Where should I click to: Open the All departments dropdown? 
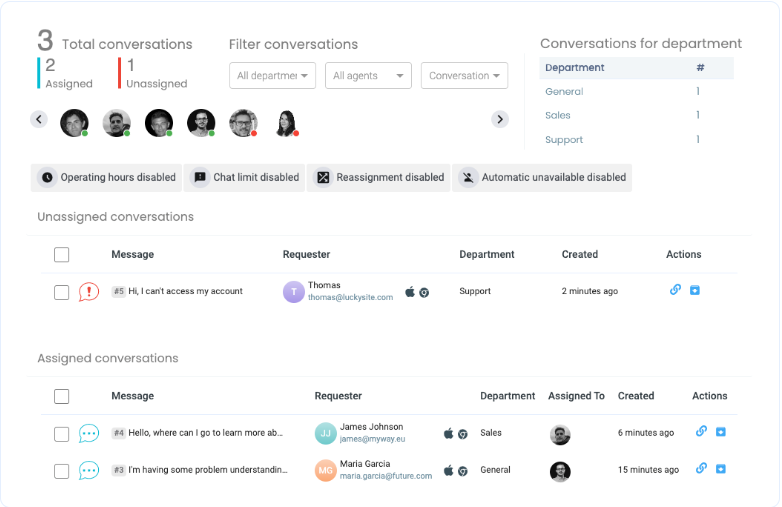coord(272,76)
